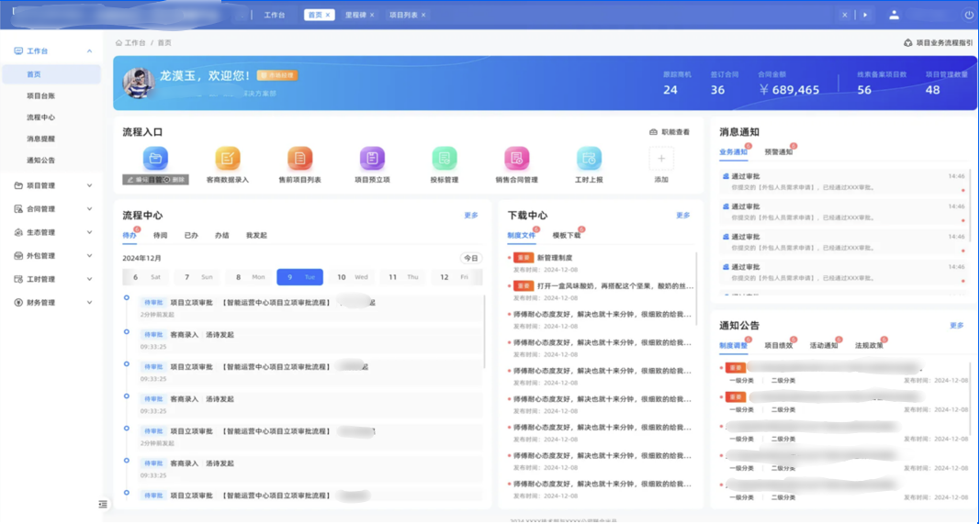The width and height of the screenshot is (980, 524).
Task: Open 消息提醒 in sidebar
Action: point(40,139)
